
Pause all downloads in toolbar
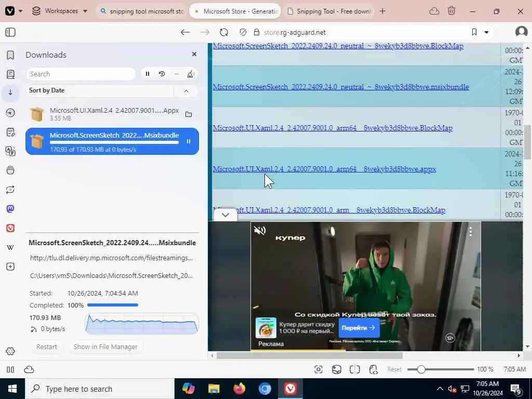click(148, 74)
